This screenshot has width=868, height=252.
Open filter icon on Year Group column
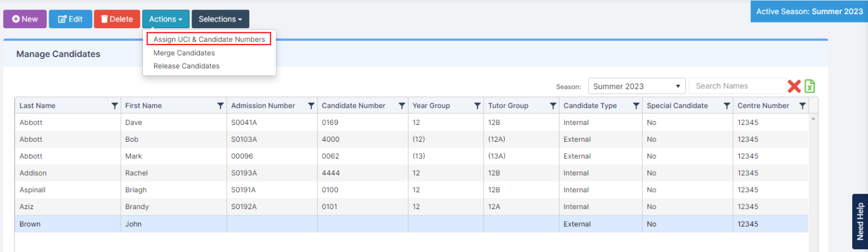478,106
